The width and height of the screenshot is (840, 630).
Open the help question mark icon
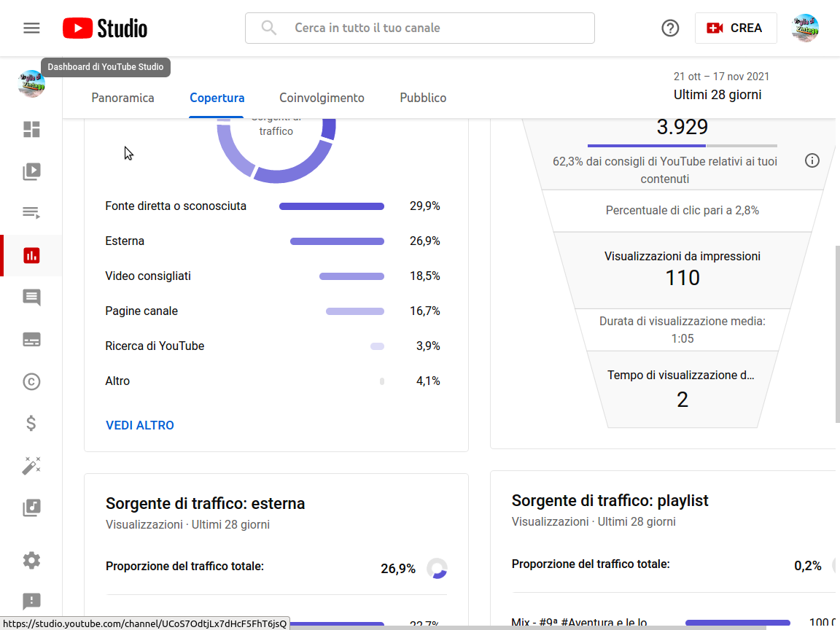pos(670,28)
